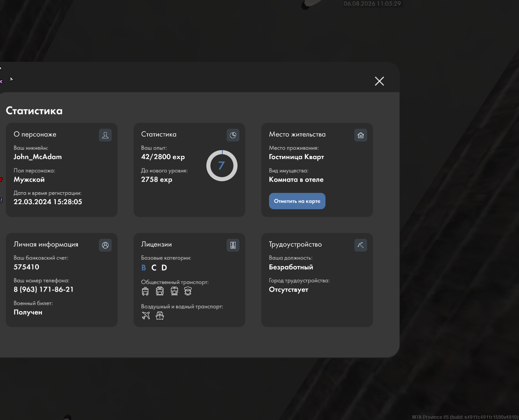The width and height of the screenshot is (519, 420).
Task: Click the 'Место жительства' card title
Action: click(x=297, y=134)
